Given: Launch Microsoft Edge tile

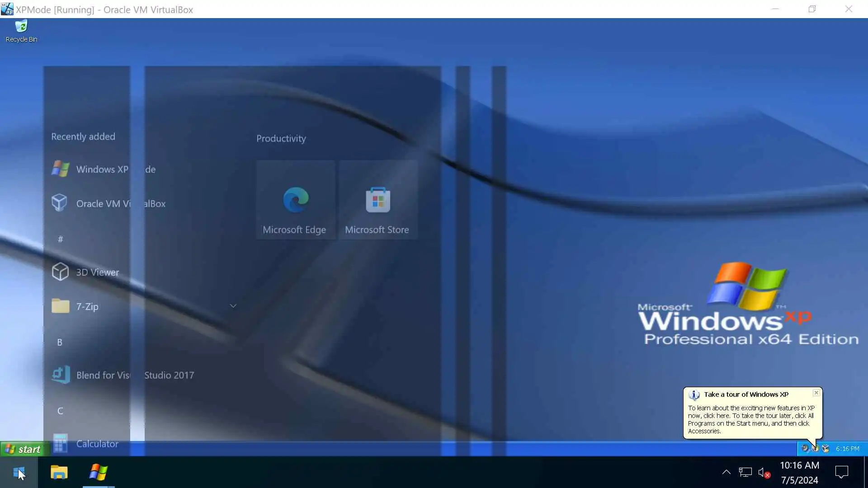Looking at the screenshot, I should [x=295, y=200].
